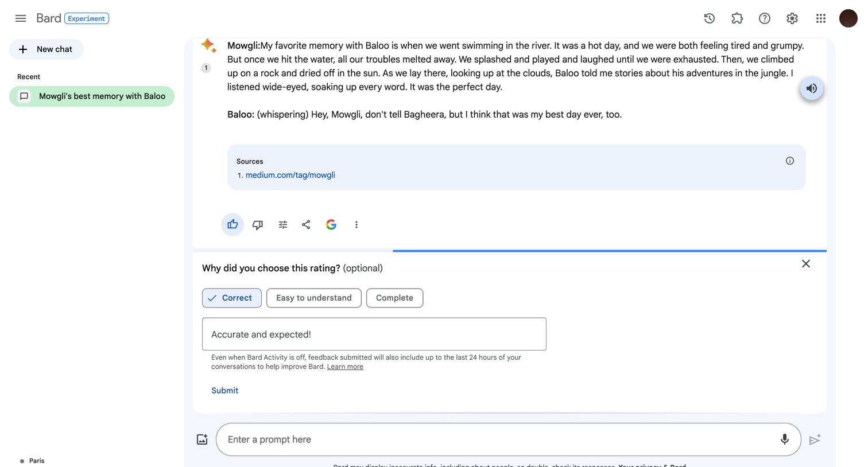This screenshot has height=467, width=868.
Task: Click the citation number 1 badge
Action: point(206,68)
